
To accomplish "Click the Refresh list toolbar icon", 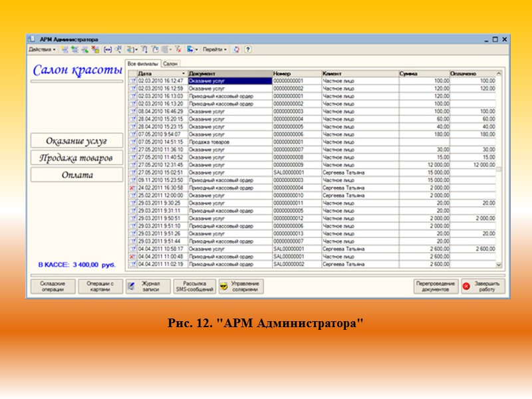I will click(237, 49).
